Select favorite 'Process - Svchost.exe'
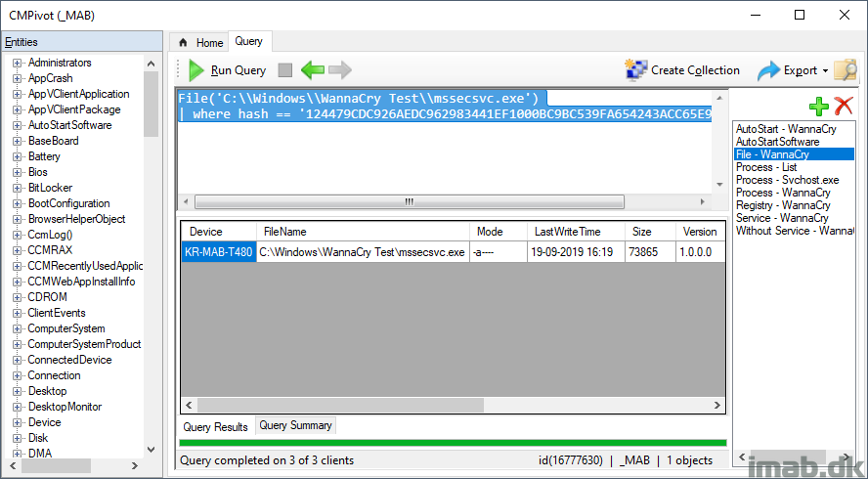868x479 pixels. (x=787, y=180)
